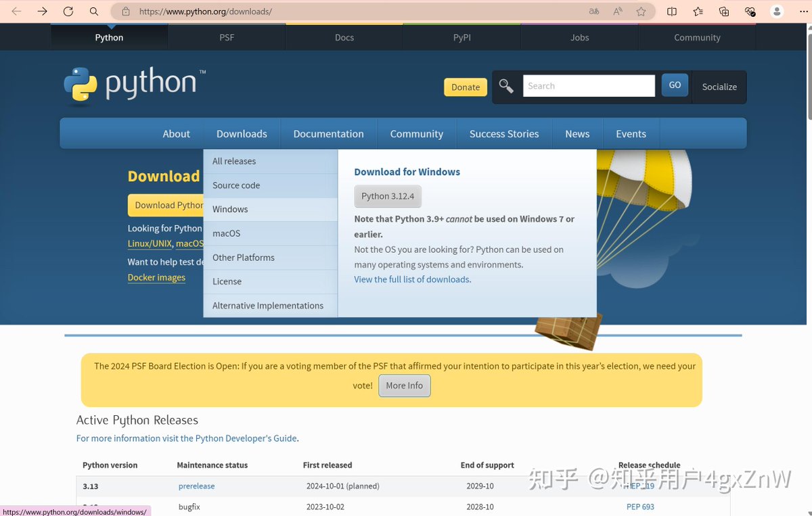
Task: Go forward with the browser forward arrow
Action: tap(42, 11)
